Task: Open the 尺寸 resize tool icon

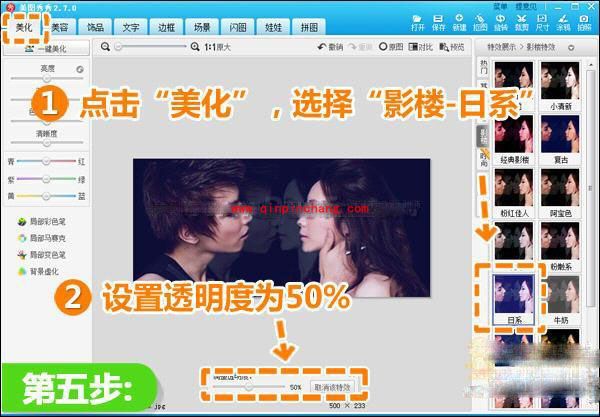Action: click(x=542, y=23)
